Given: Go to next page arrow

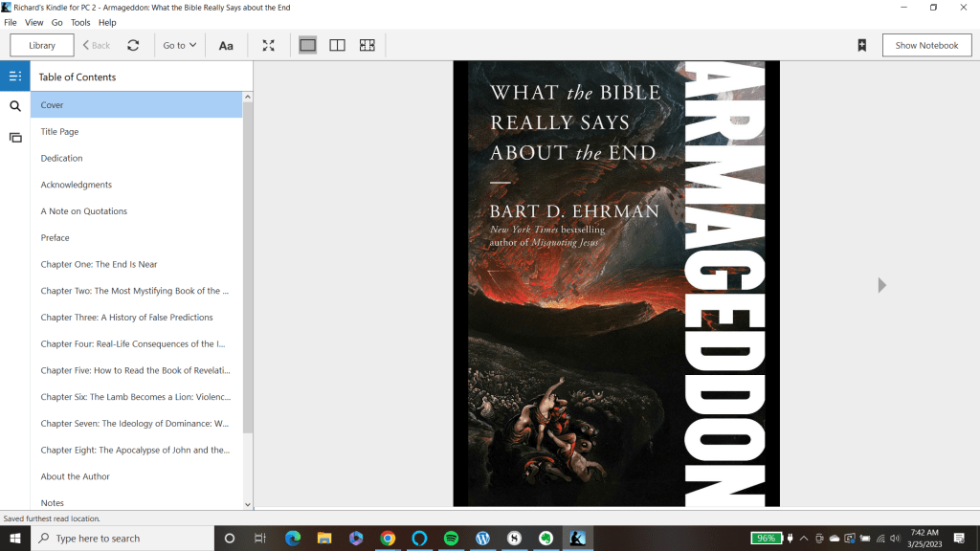Looking at the screenshot, I should 881,285.
